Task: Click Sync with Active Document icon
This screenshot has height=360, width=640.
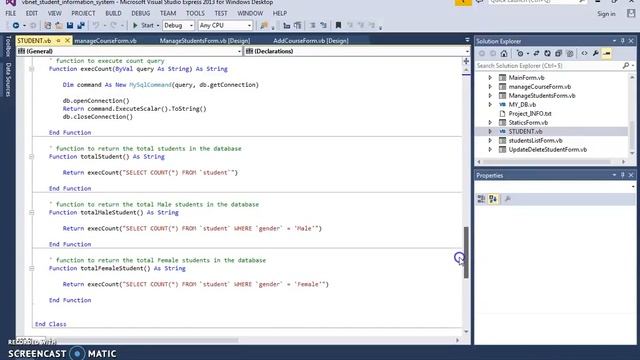Action: (x=536, y=53)
